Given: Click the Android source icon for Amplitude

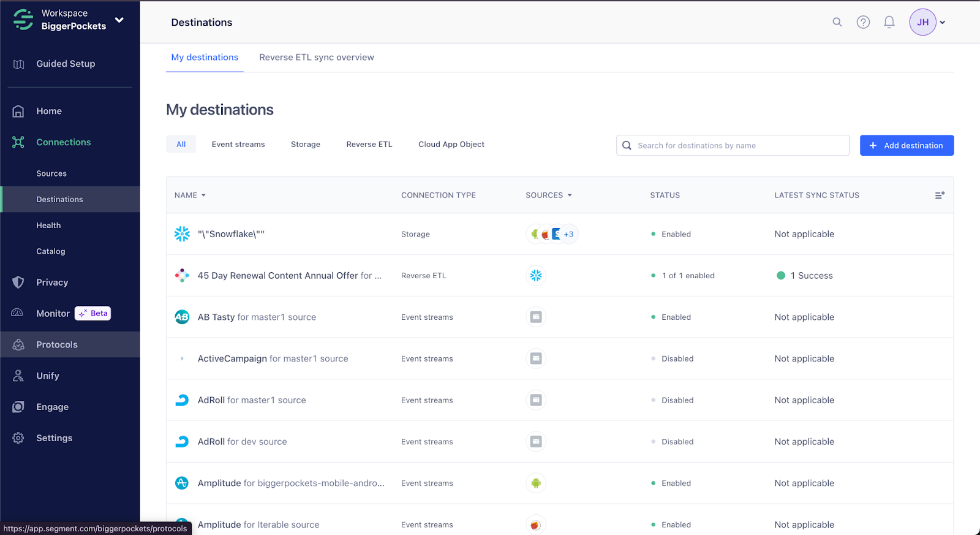Looking at the screenshot, I should [536, 483].
